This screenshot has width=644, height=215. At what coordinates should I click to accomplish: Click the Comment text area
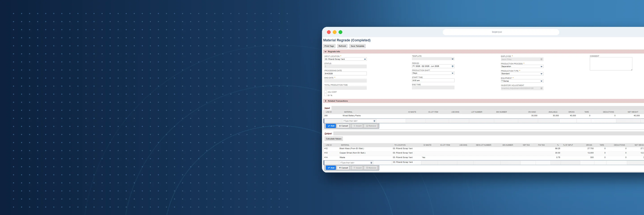tap(611, 64)
